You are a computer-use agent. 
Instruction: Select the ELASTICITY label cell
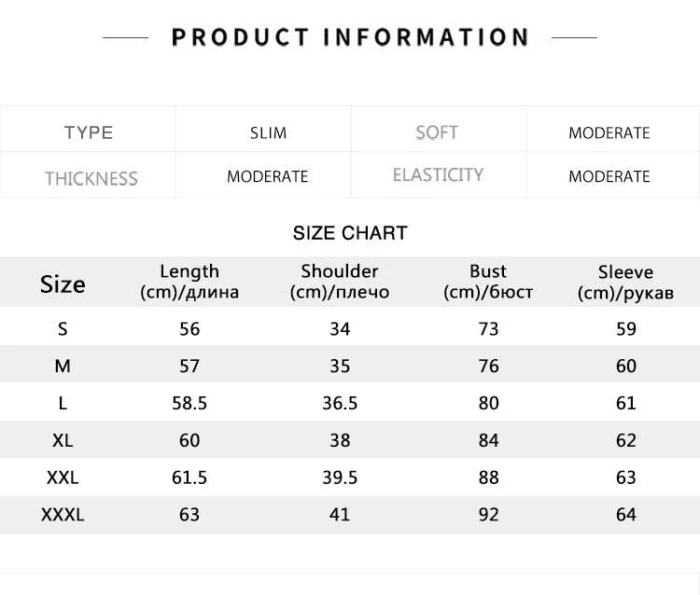tap(438, 174)
